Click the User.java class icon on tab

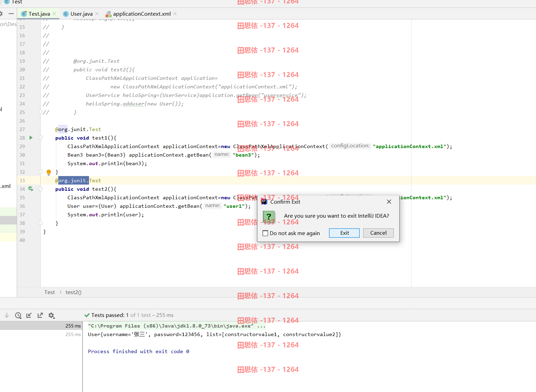click(x=66, y=14)
